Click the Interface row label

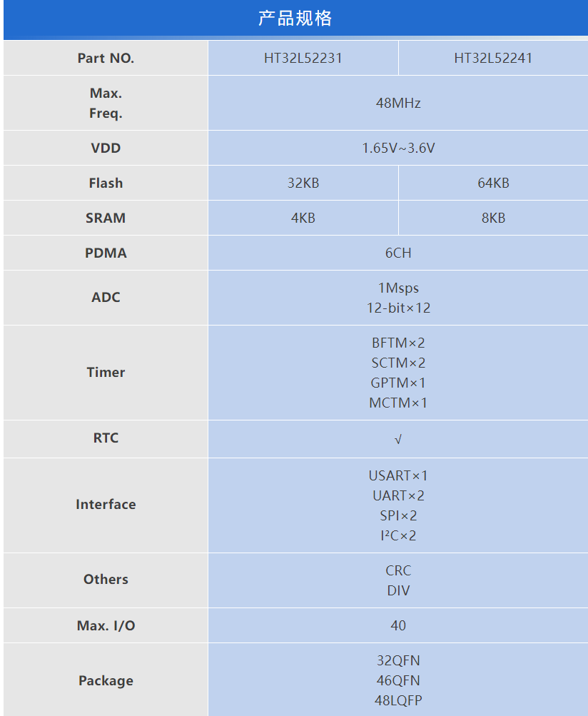(x=106, y=505)
